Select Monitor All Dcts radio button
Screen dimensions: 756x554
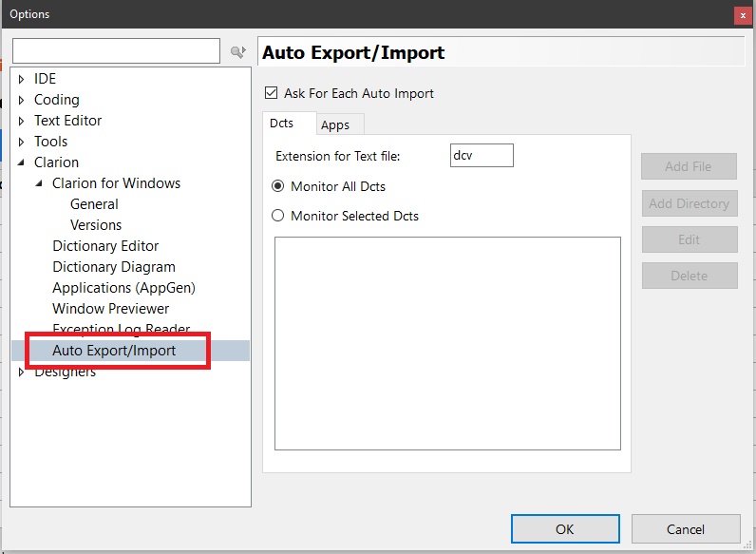(x=278, y=186)
